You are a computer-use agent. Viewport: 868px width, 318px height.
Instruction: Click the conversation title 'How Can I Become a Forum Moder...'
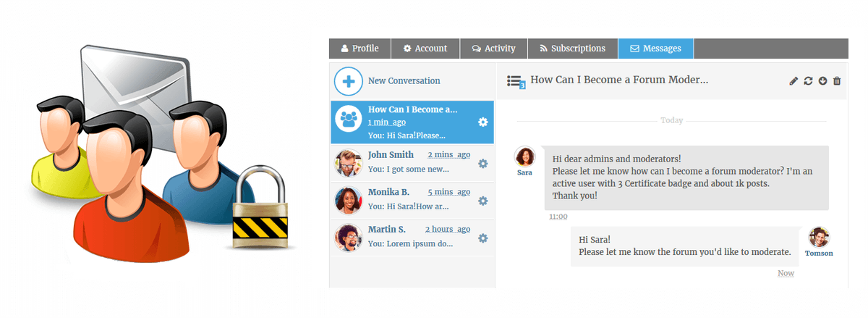[x=619, y=80]
